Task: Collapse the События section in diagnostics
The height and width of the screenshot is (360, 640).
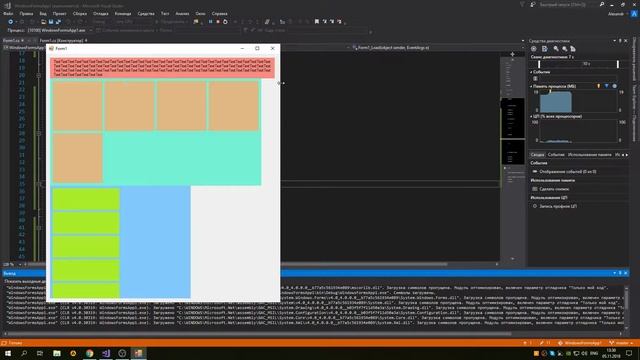Action: (531, 72)
